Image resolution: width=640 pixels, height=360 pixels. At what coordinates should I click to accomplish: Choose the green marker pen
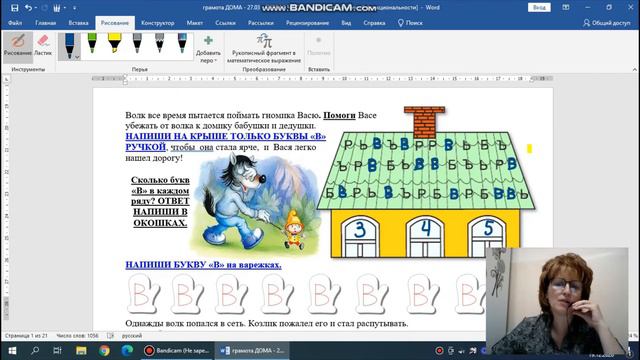92,43
